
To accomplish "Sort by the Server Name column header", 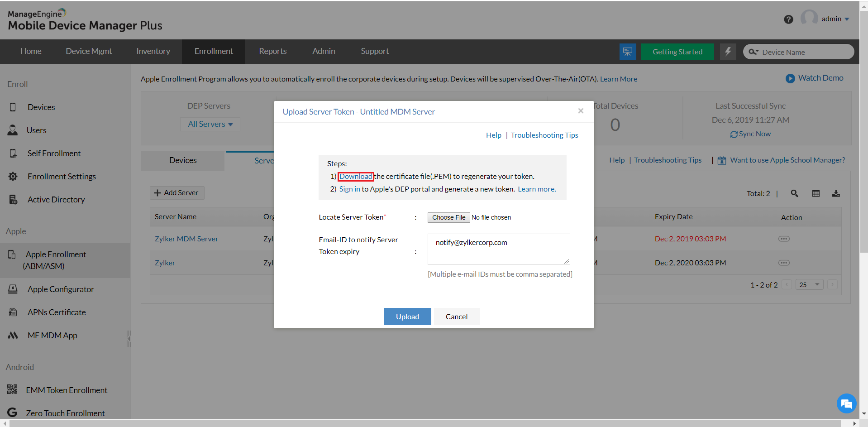I will click(176, 217).
